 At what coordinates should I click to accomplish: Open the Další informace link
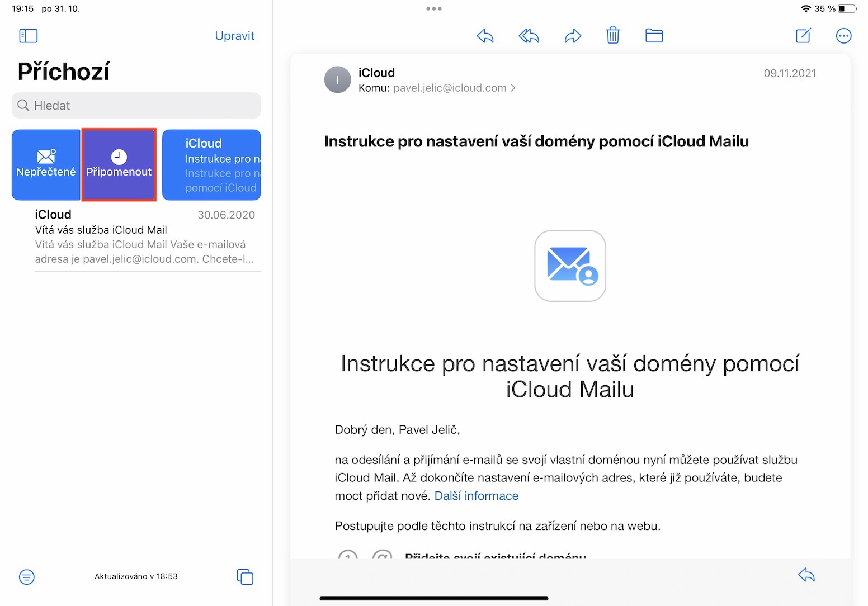point(477,496)
